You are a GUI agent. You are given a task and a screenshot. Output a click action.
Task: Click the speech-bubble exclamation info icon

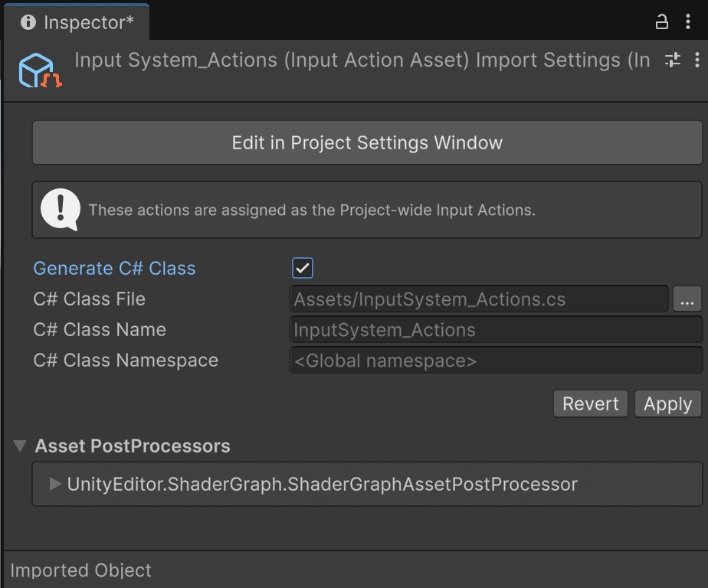point(60,209)
